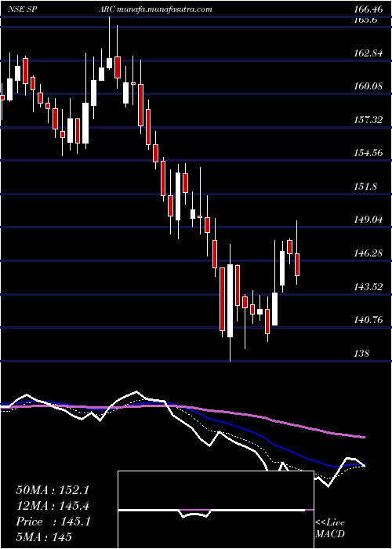The image size is (392, 549).
Task: Click the 12MA : 145.4 readout
Action: pos(53,506)
